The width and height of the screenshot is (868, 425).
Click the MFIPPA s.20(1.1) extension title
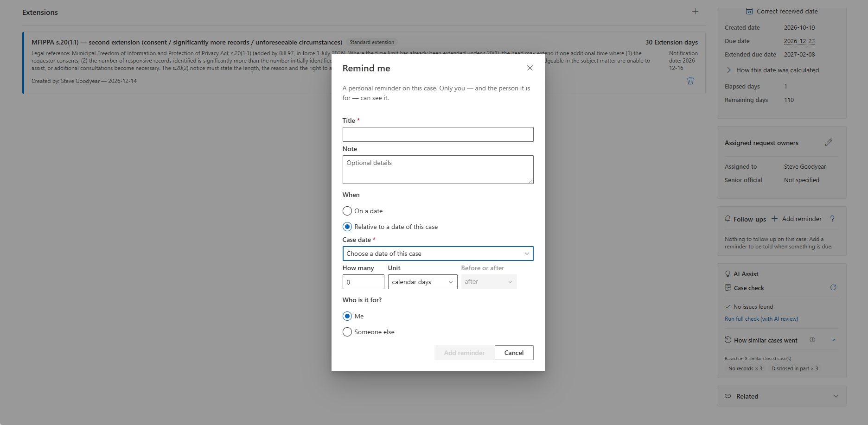tap(187, 42)
